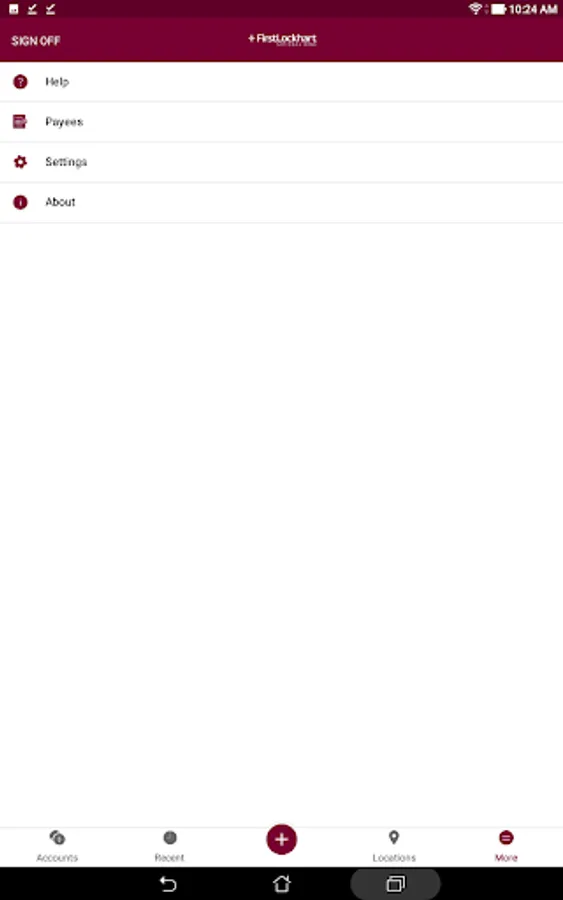
Task: Sign off of the banking app
Action: point(36,41)
